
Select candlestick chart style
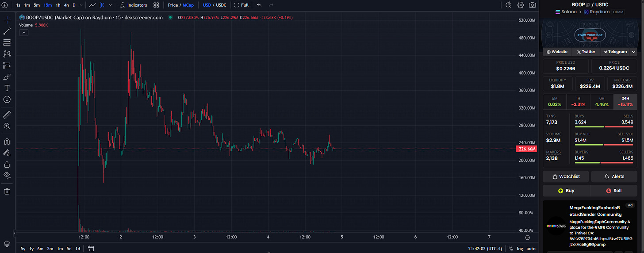pyautogui.click(x=102, y=5)
